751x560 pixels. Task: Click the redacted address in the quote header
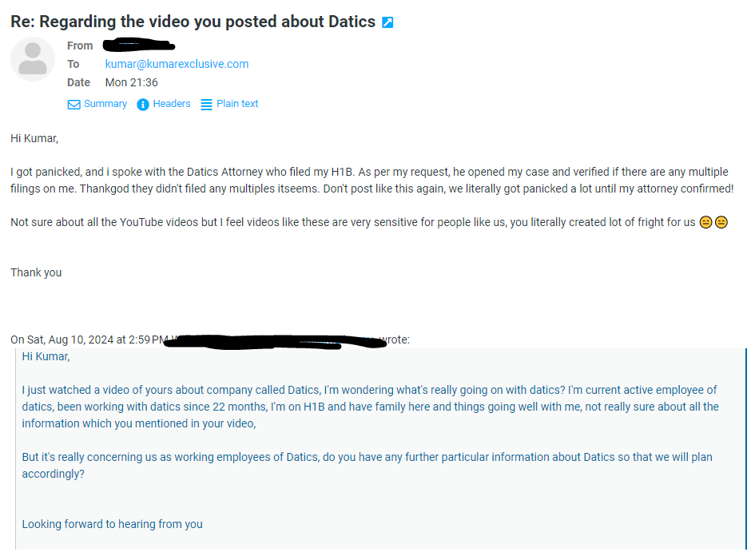pos(272,341)
